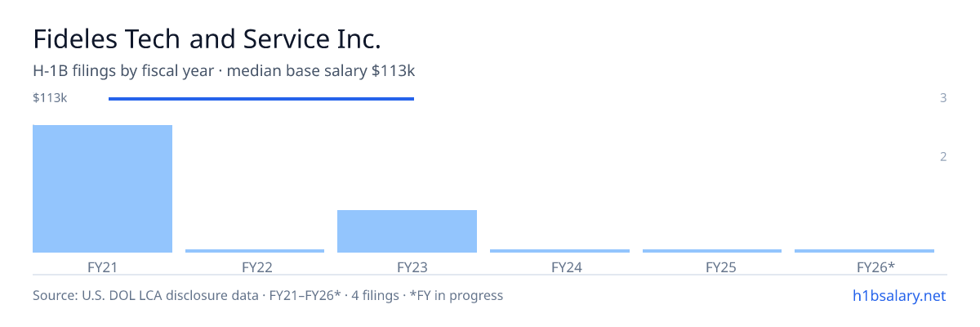
Task: Click the right axis value 3
Action: (943, 98)
